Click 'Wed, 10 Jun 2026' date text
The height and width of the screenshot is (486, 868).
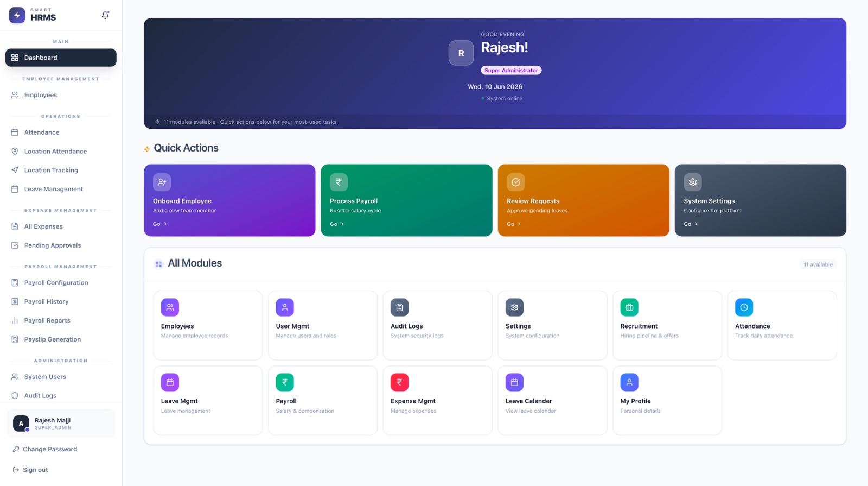click(495, 86)
